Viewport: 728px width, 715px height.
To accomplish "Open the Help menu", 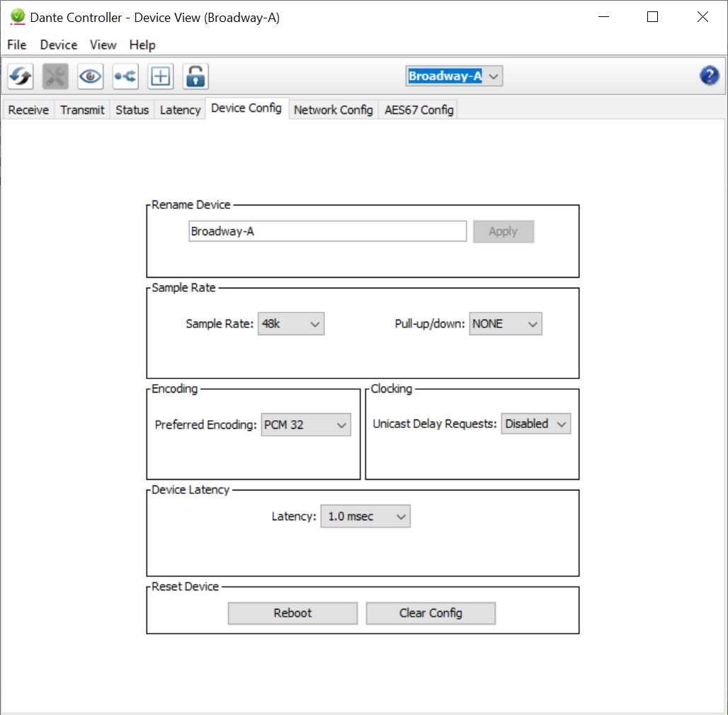I will click(x=142, y=45).
